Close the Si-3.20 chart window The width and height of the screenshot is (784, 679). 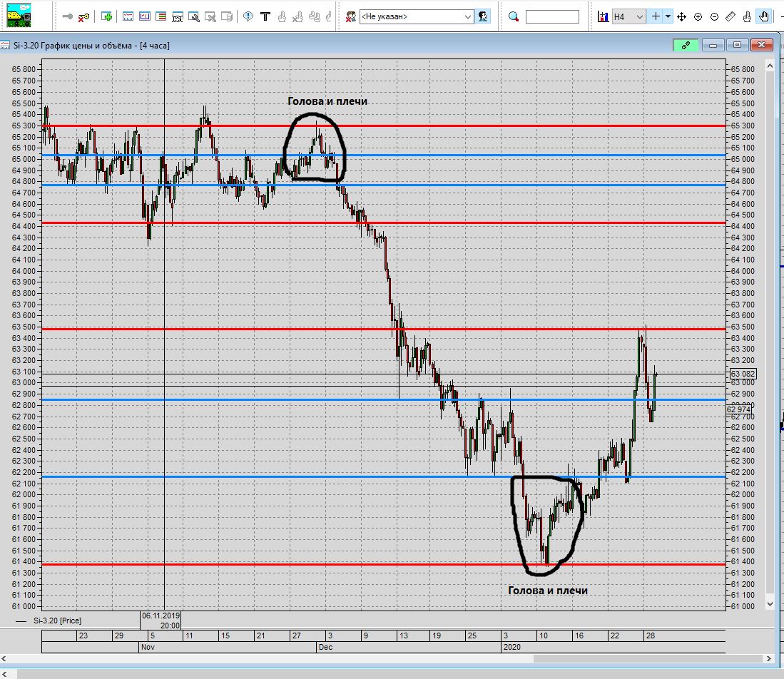(761, 45)
